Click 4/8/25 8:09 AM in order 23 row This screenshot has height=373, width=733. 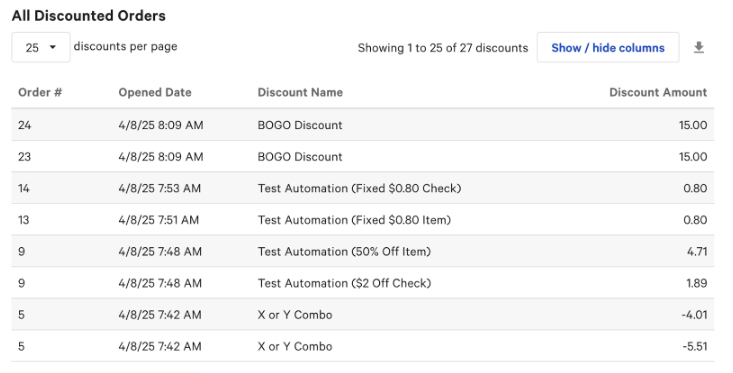(x=161, y=157)
